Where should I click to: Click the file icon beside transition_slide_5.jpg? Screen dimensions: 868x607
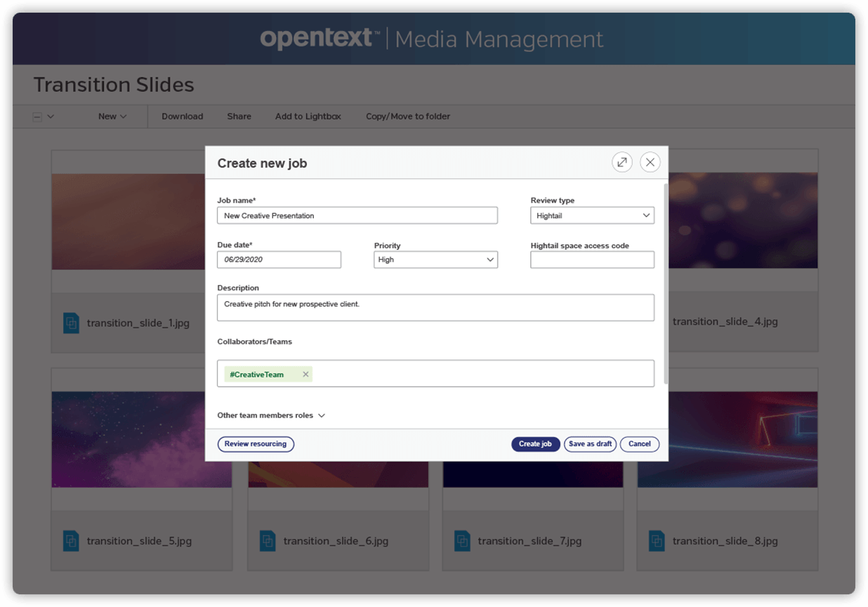(x=72, y=540)
